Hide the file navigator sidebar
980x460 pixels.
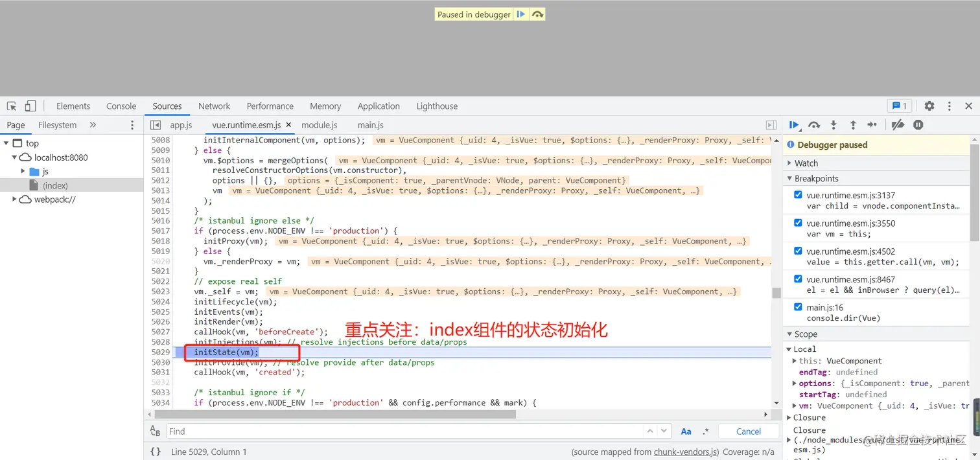156,125
